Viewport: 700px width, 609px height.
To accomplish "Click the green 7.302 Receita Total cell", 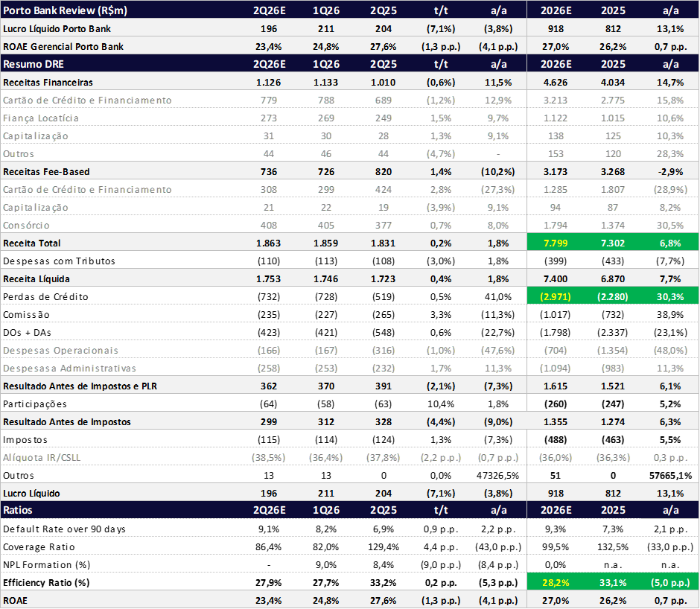I will coord(612,243).
